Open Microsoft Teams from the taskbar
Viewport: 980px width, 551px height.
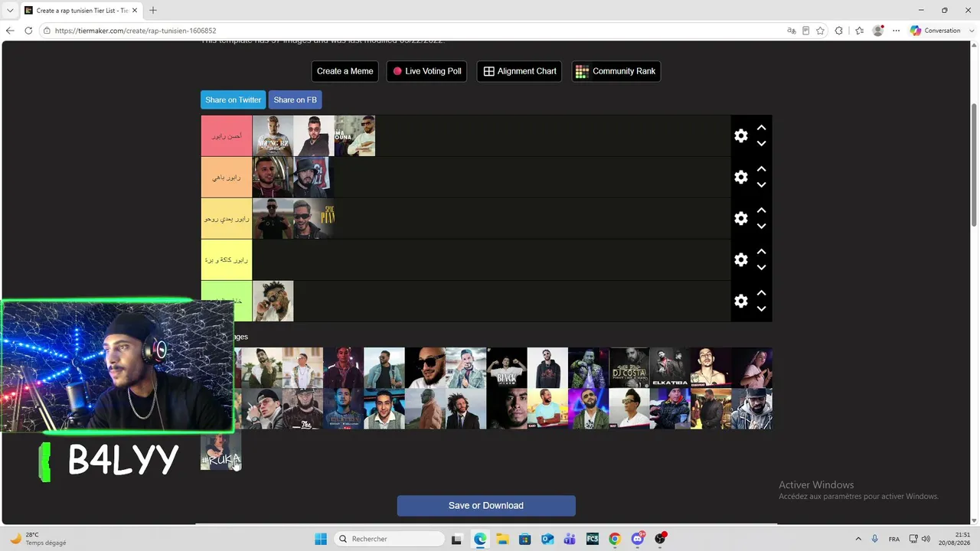pyautogui.click(x=570, y=539)
